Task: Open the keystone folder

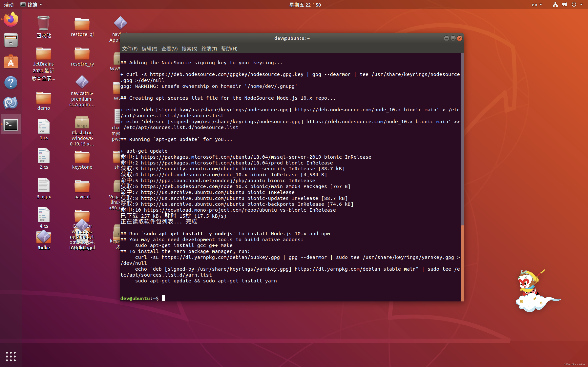Action: (x=82, y=157)
